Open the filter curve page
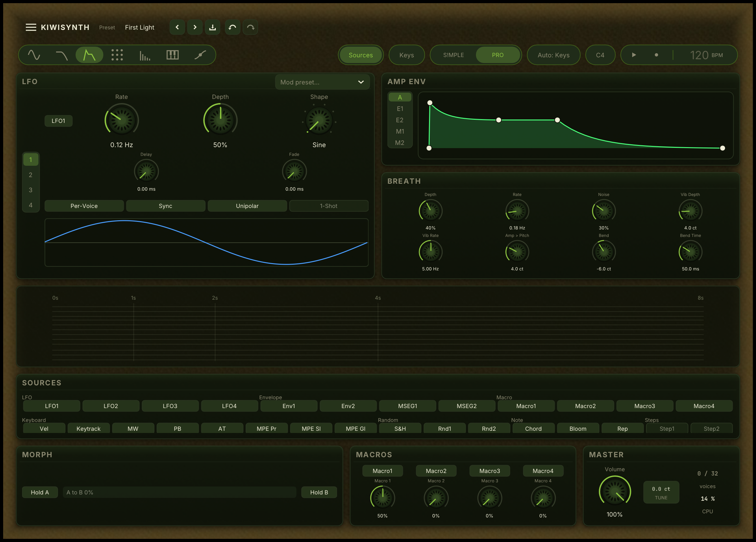The height and width of the screenshot is (542, 756). click(x=62, y=55)
